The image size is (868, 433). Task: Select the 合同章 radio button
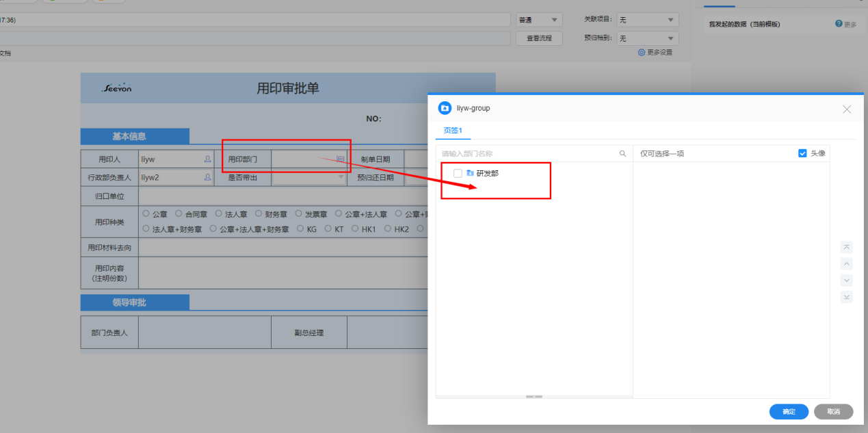tap(179, 213)
